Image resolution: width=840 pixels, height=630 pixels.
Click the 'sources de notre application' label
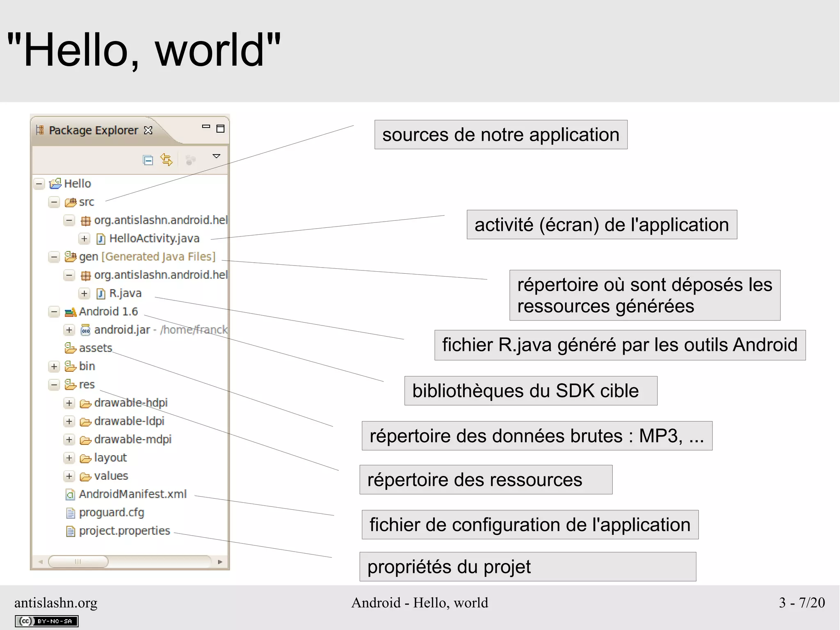pos(501,135)
